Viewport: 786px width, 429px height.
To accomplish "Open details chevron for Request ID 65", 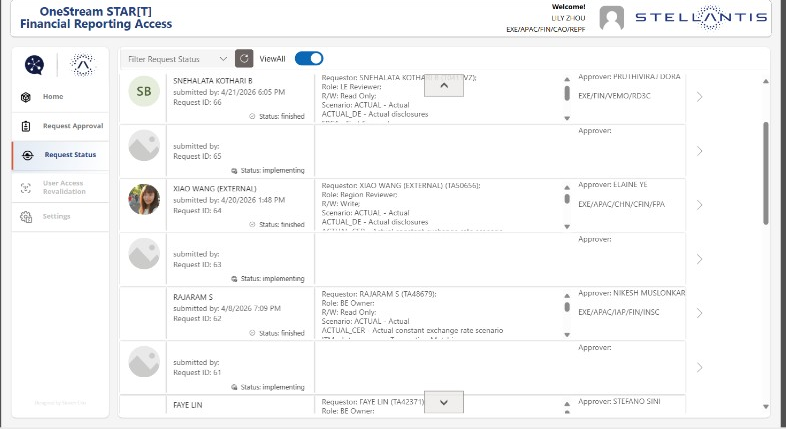I will click(x=700, y=151).
